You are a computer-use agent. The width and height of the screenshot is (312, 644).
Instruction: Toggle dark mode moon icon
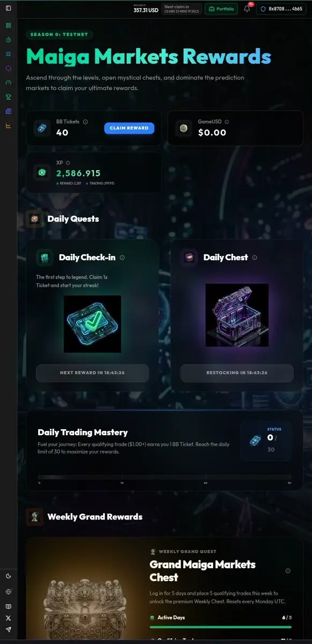tap(8, 576)
